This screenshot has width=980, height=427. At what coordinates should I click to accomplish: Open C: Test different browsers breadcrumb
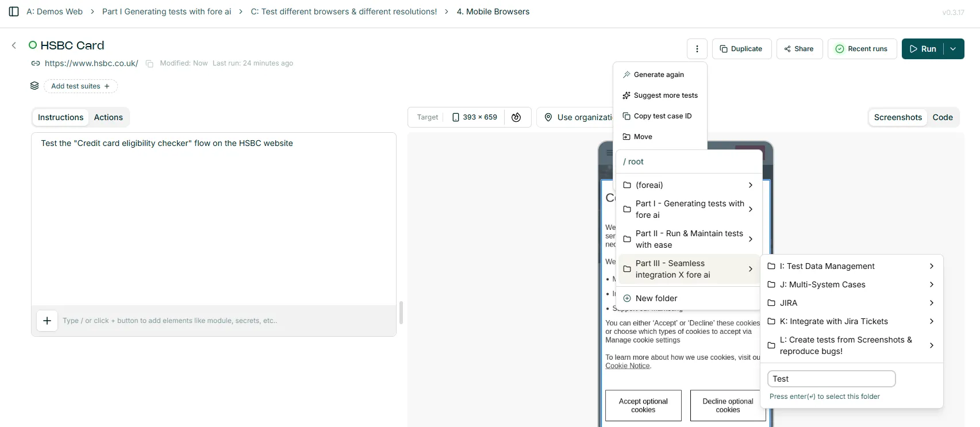(344, 11)
